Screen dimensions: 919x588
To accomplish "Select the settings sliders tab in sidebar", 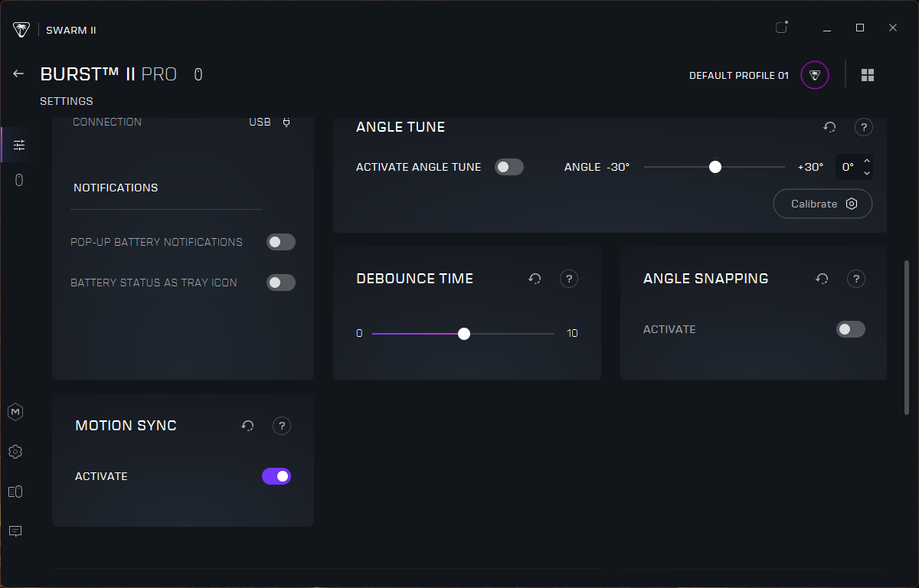I will 19,145.
